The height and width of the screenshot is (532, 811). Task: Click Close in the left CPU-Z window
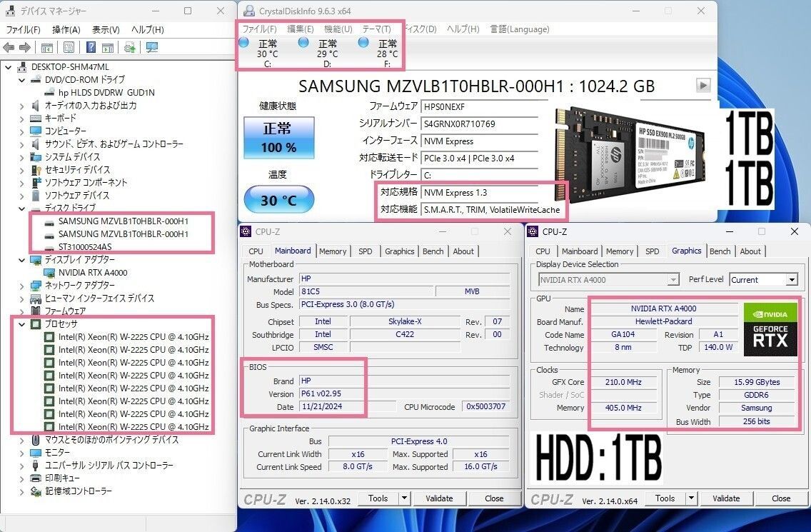coord(494,498)
